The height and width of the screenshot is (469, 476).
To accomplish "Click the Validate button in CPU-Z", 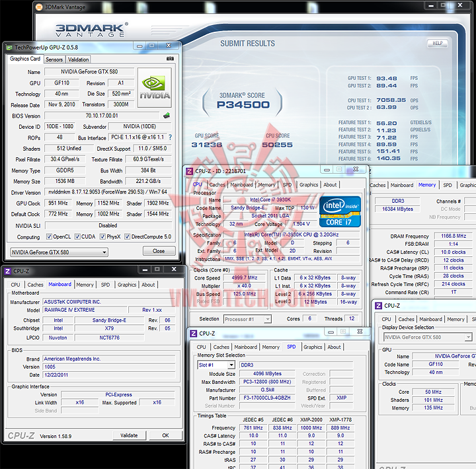I will pos(129,435).
